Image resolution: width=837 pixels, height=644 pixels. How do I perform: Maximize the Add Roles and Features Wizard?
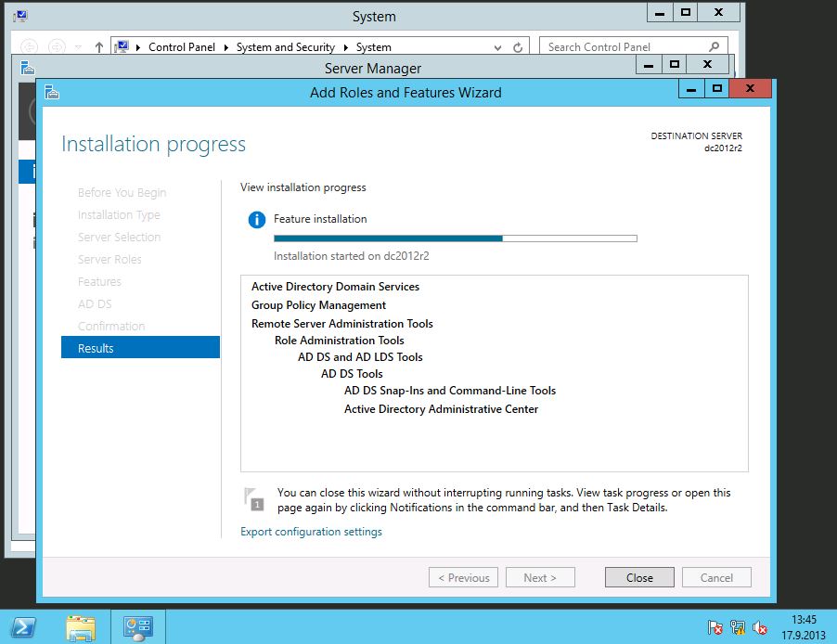717,89
